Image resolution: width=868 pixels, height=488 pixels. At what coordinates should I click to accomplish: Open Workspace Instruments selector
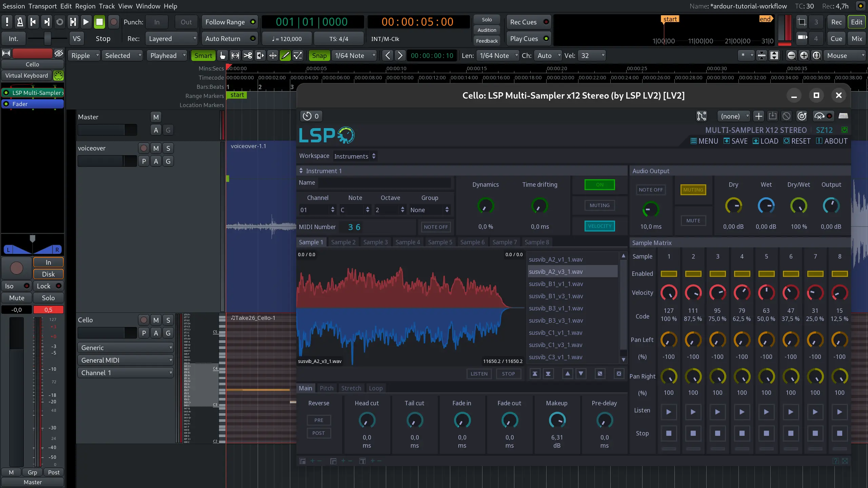click(x=355, y=156)
